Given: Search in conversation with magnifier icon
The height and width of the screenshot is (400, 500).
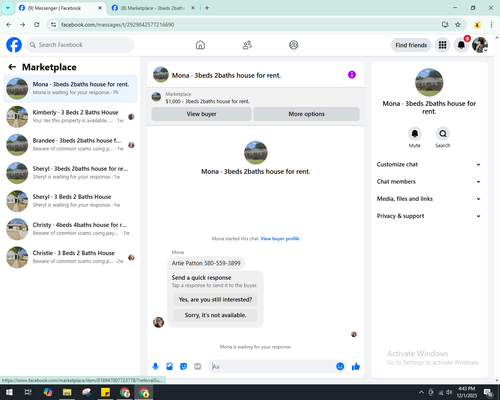Looking at the screenshot, I should (443, 134).
